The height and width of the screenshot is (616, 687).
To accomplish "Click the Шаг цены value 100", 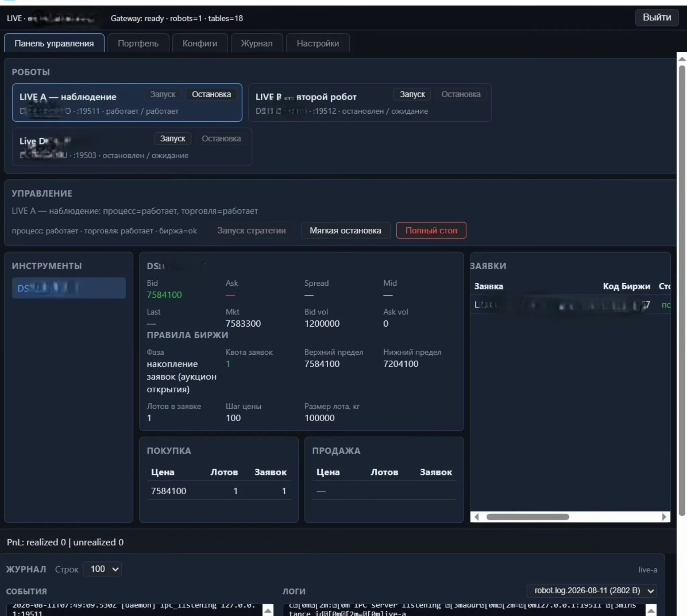I will [x=233, y=418].
